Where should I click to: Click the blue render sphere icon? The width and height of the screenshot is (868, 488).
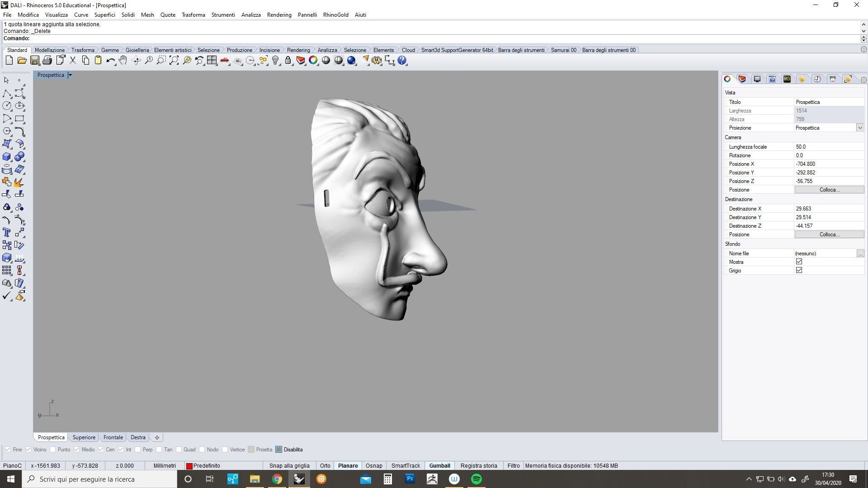click(351, 61)
